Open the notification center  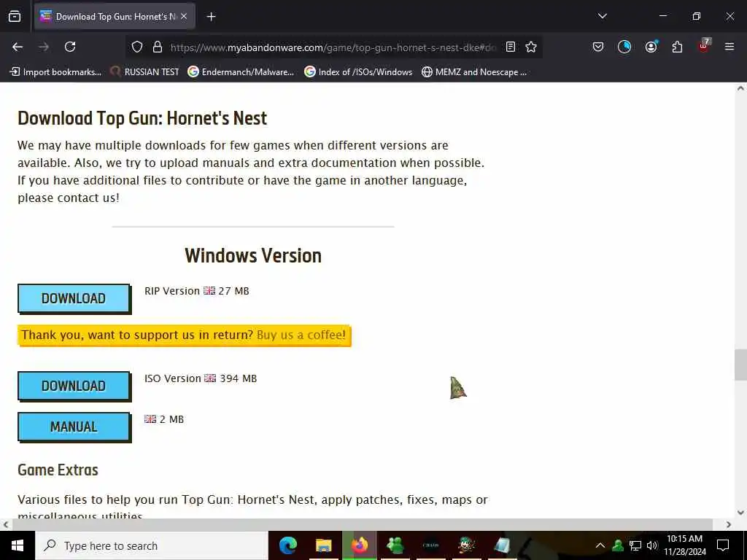pyautogui.click(x=723, y=545)
